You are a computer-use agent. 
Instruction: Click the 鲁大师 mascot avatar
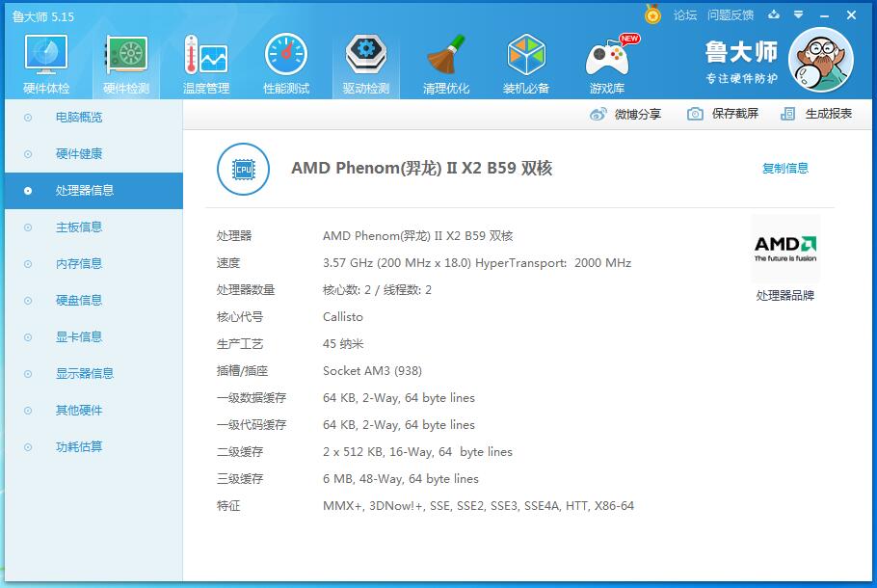(820, 60)
